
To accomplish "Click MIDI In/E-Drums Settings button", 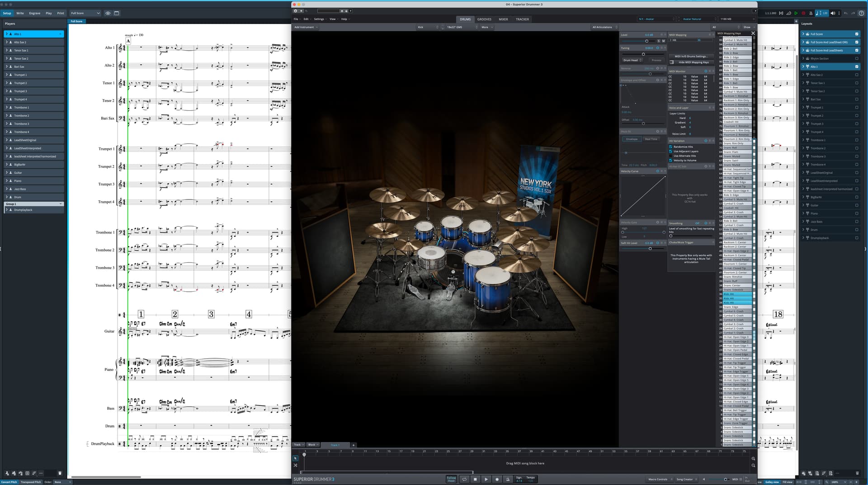I will pyautogui.click(x=691, y=56).
